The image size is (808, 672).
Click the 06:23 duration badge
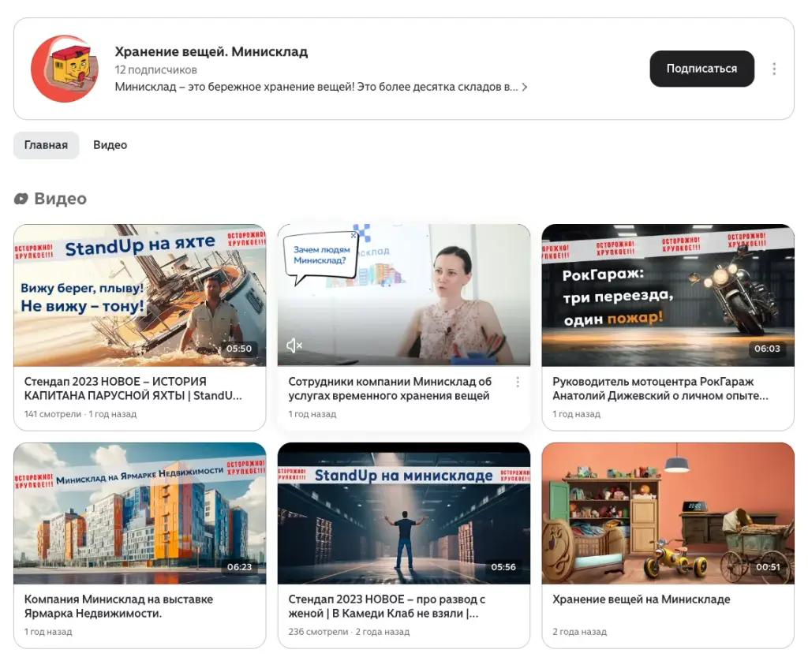239,567
